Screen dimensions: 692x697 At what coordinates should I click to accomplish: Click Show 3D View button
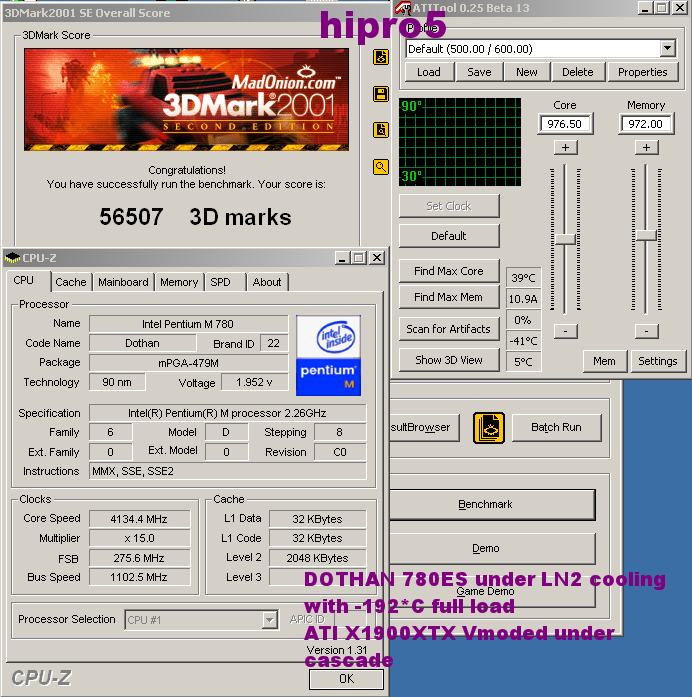[x=449, y=360]
